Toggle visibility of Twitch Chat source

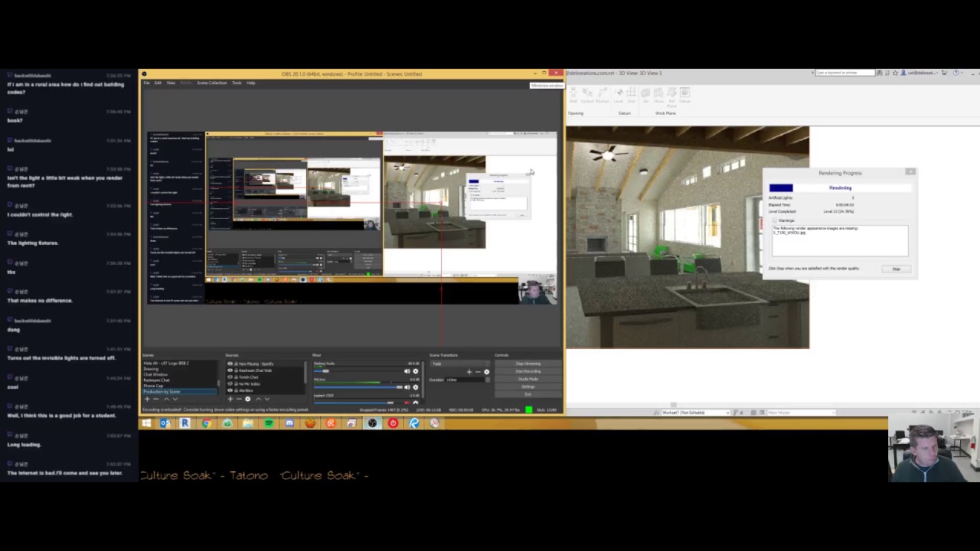click(x=230, y=377)
